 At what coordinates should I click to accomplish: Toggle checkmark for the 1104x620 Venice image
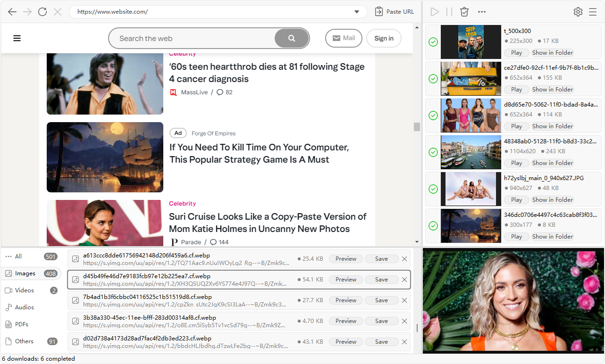click(433, 152)
